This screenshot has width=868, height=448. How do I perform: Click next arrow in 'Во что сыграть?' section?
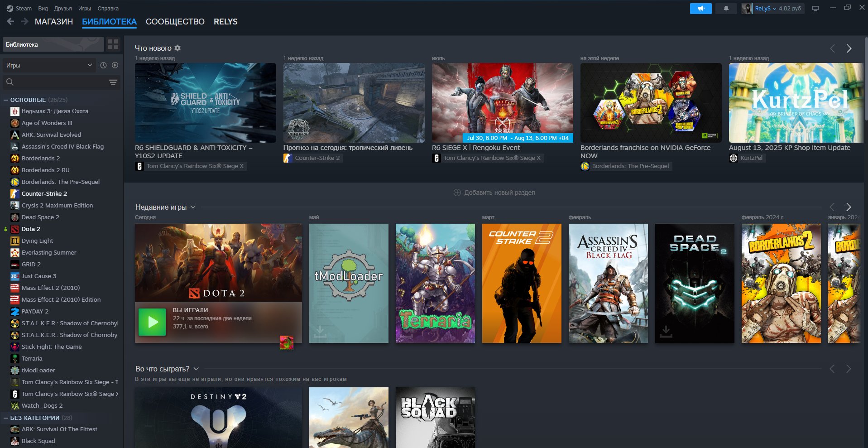(x=849, y=369)
